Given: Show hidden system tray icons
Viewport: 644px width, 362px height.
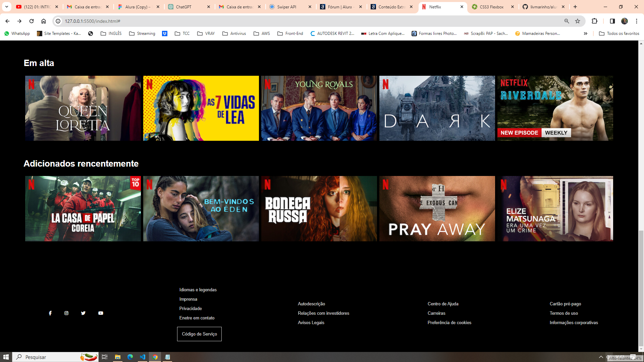Looking at the screenshot, I should [x=601, y=357].
